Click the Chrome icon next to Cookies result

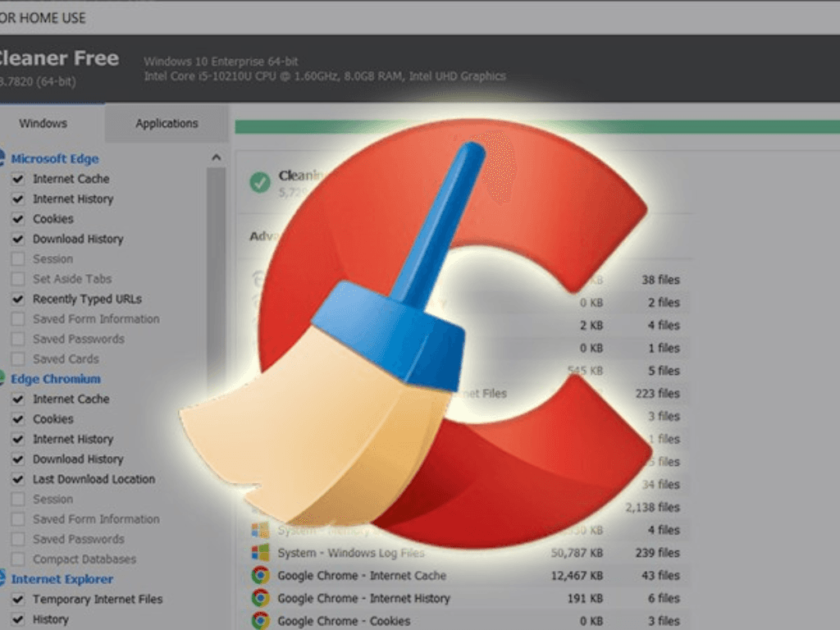pyautogui.click(x=260, y=621)
